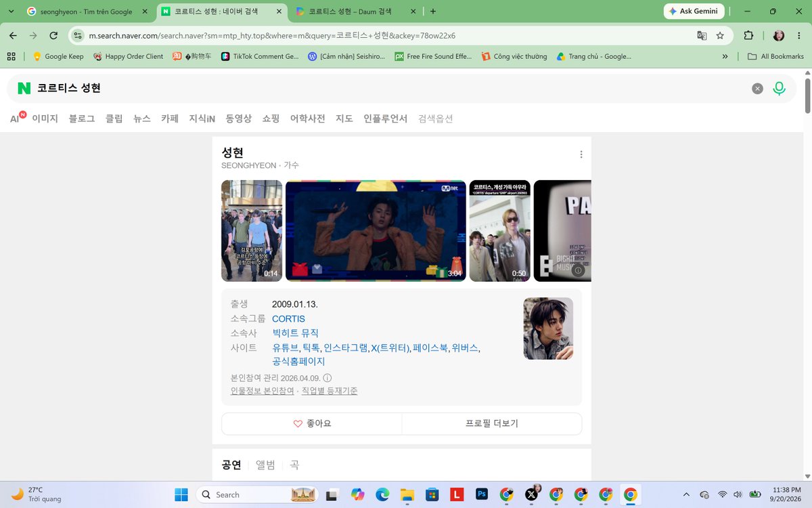Open Microsoft Edge from the taskbar

tap(382, 494)
